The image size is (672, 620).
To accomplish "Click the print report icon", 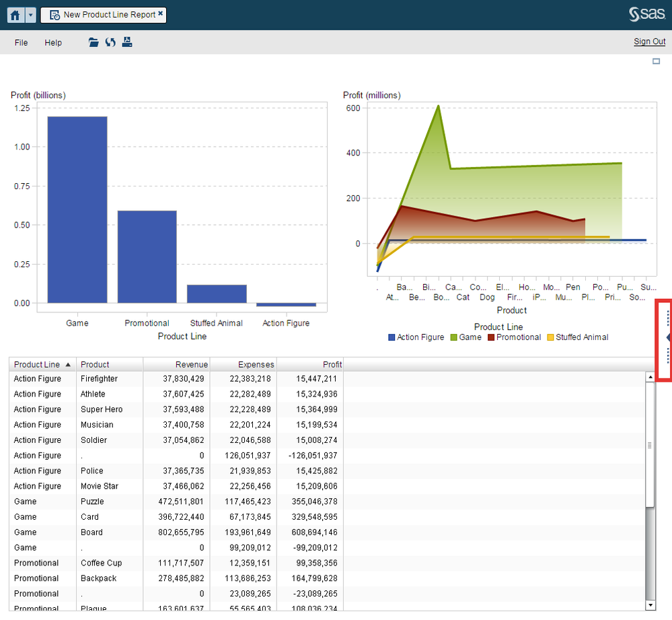I will [x=127, y=42].
